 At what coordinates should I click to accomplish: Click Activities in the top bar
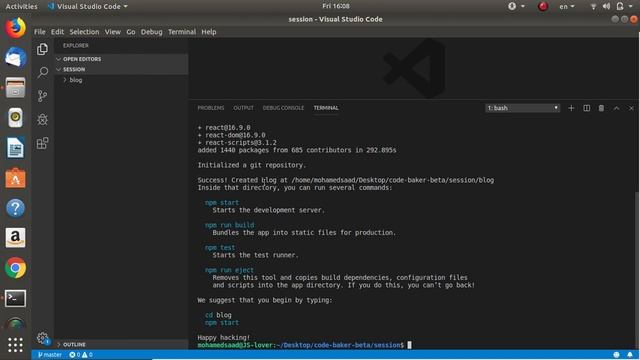(21, 7)
